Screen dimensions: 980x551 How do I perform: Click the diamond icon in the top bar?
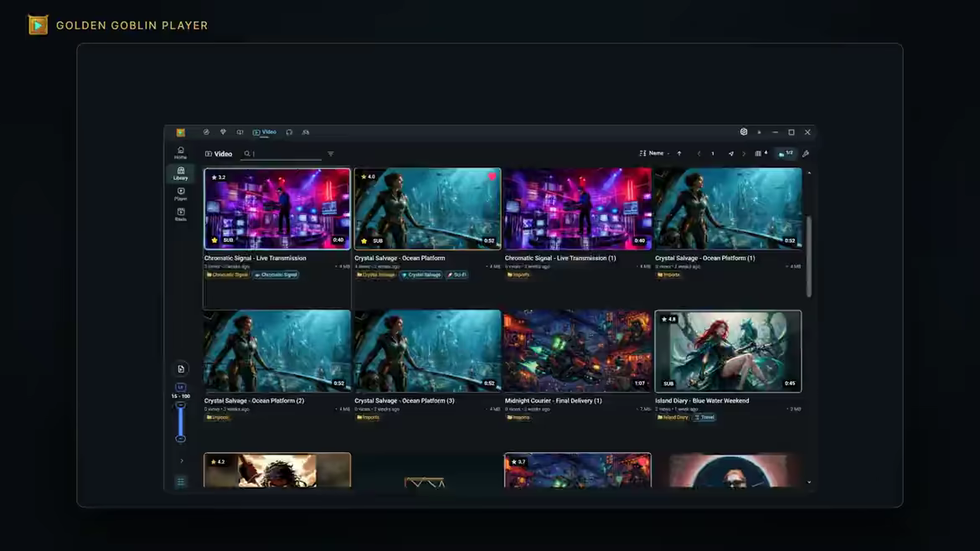223,131
